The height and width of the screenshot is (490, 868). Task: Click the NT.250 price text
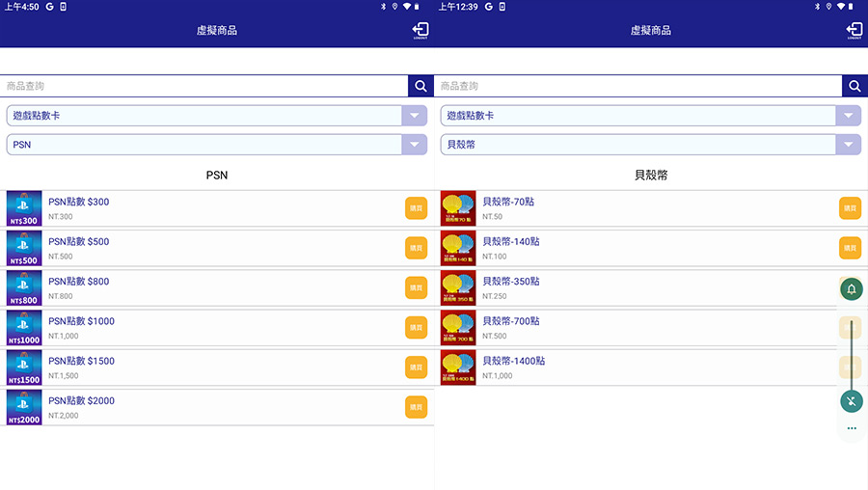pyautogui.click(x=495, y=296)
